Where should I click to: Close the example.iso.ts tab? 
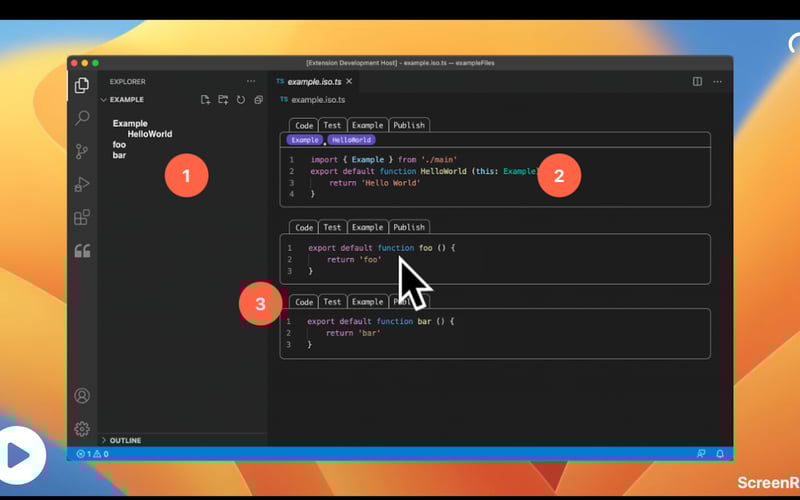click(349, 81)
